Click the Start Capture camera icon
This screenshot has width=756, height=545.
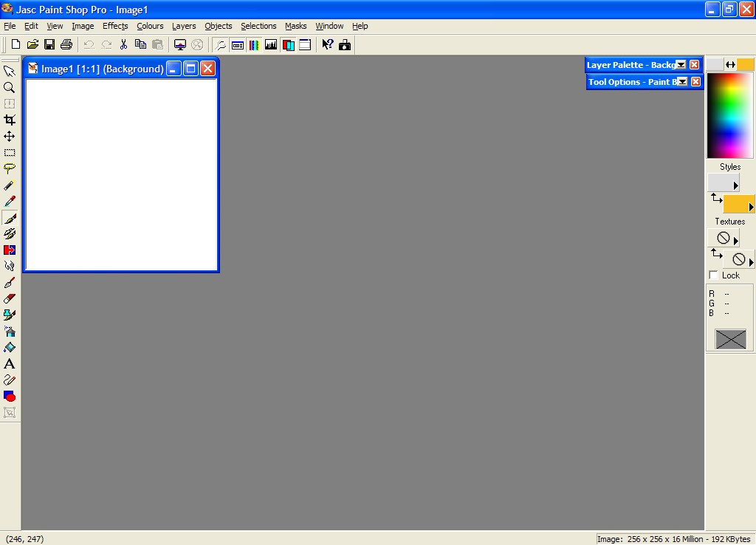pos(345,45)
